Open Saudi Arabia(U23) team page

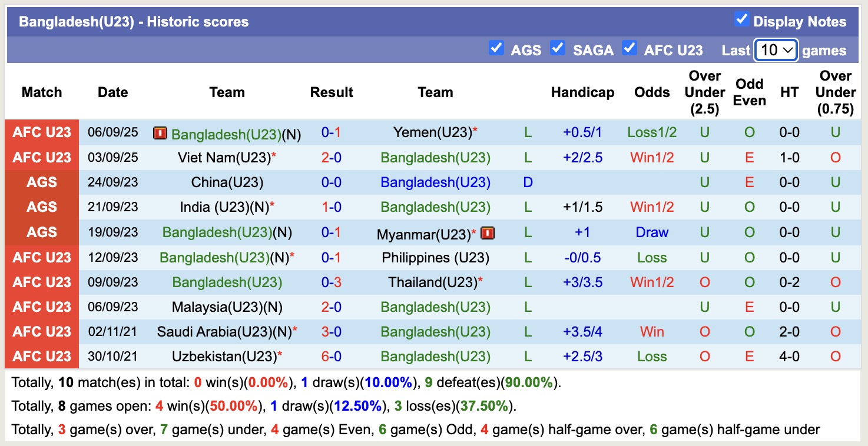click(224, 332)
